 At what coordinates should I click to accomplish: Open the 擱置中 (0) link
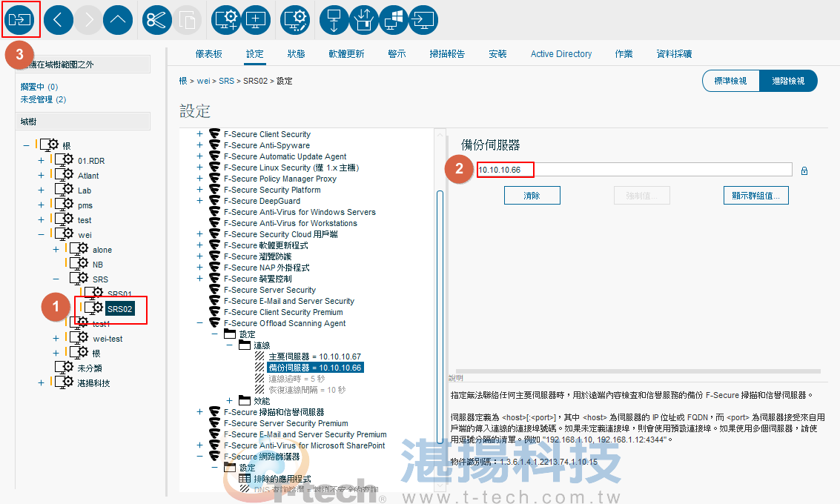[39, 87]
